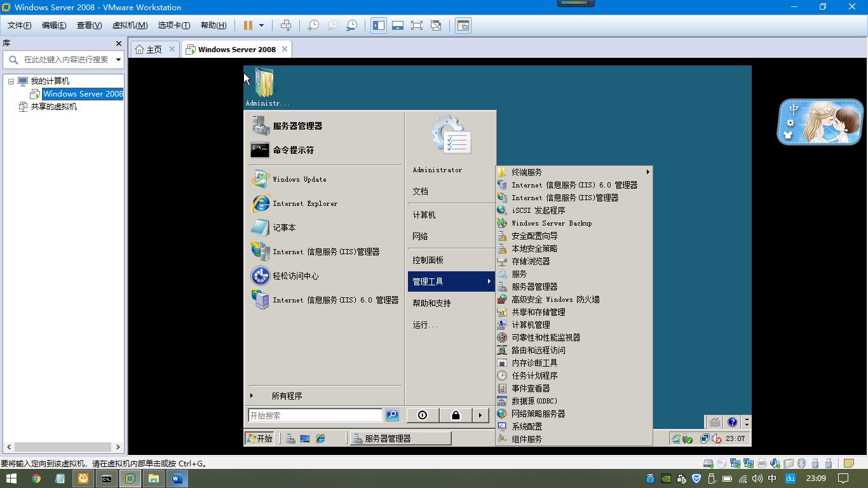This screenshot has width=868, height=488.
Task: Click the Bluetooth device status icon
Action: (802, 463)
